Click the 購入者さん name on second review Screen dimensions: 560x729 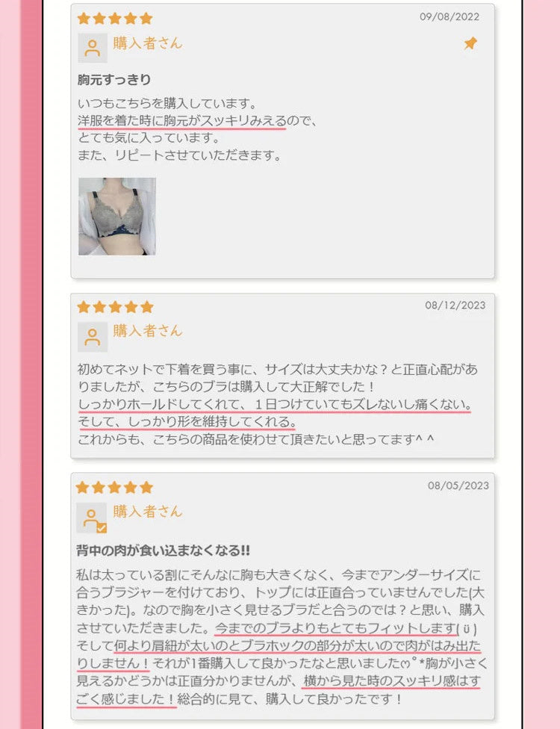[148, 331]
